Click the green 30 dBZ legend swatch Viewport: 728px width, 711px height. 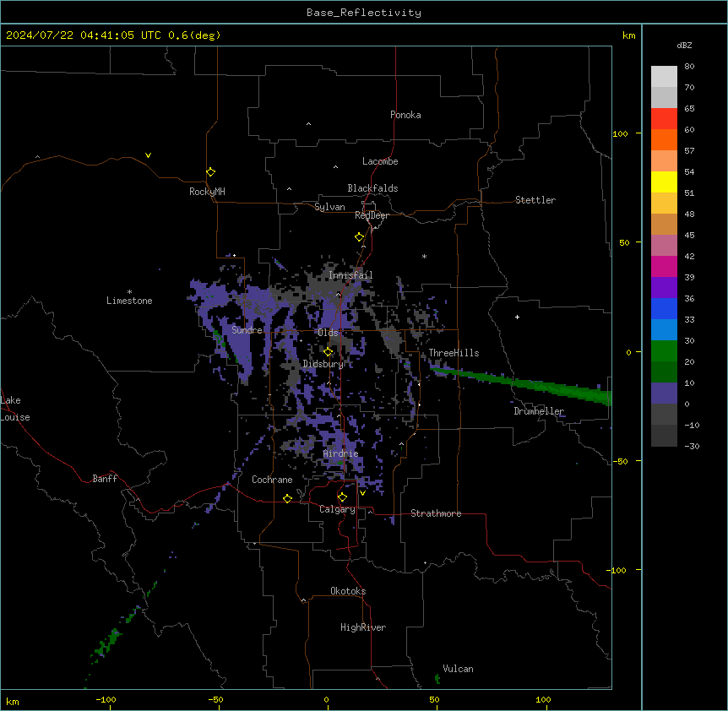[x=664, y=351]
